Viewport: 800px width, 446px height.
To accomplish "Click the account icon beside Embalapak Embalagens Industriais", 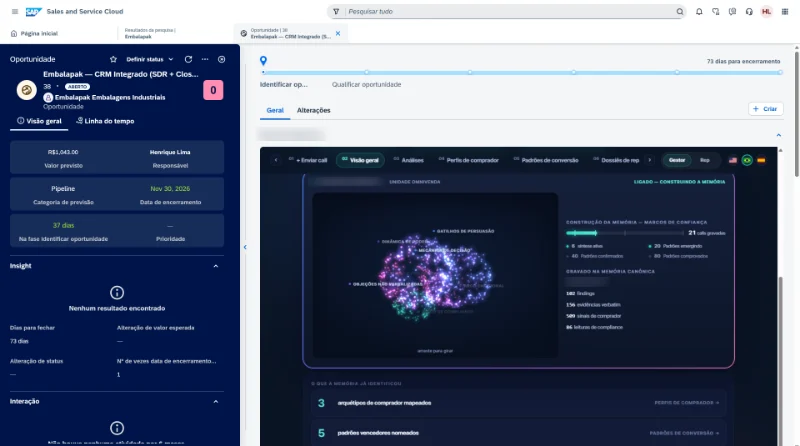I will pos(48,97).
